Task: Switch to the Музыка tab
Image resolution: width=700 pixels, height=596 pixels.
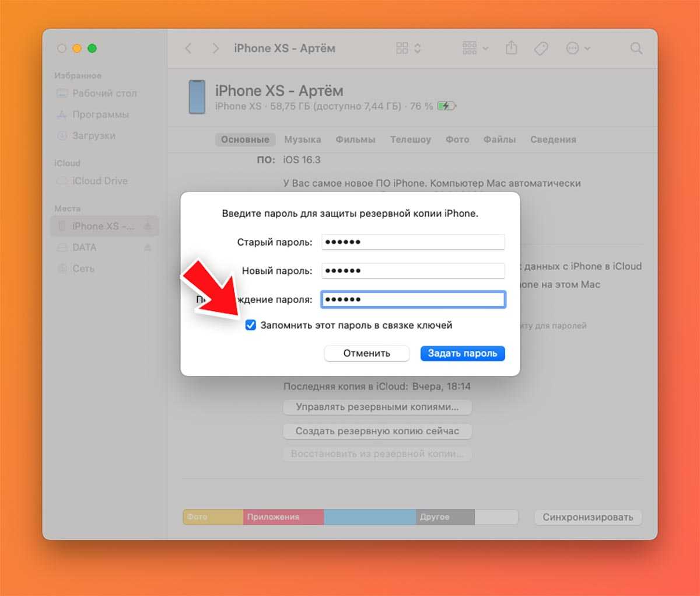Action: [302, 140]
